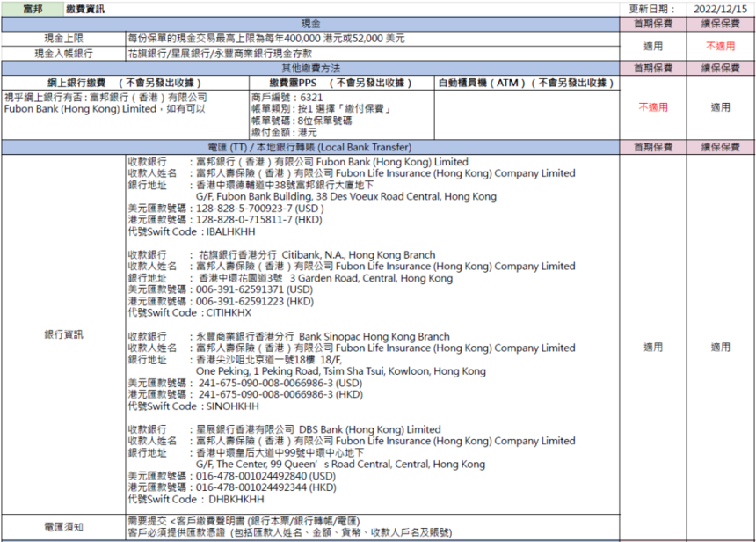Select the "繳費資訊" title text
The image size is (756, 542).
85,9
